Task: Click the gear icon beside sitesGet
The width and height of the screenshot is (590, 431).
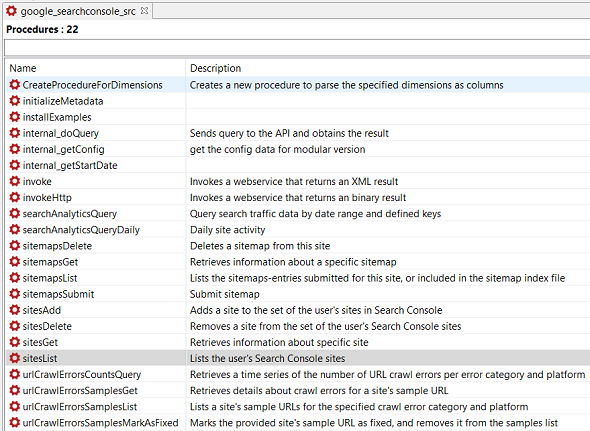Action: pyautogui.click(x=14, y=342)
